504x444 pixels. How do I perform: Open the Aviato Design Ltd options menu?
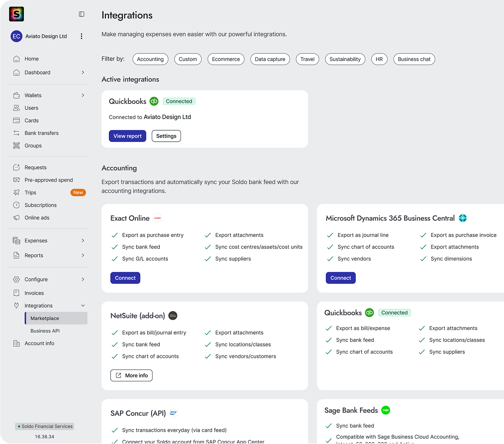coord(81,36)
